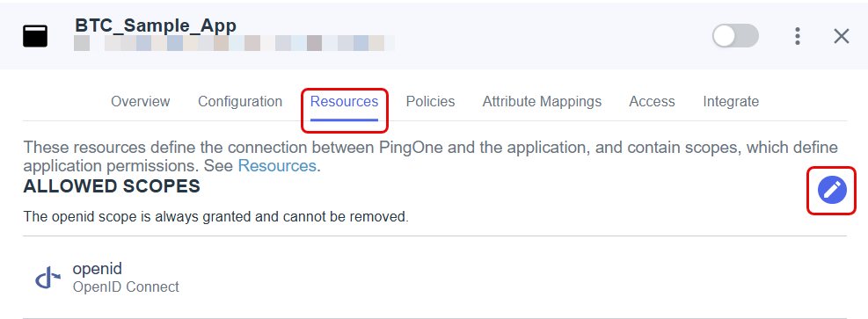Switch to the Overview tab
Screen dimensions: 868x319
(x=141, y=102)
